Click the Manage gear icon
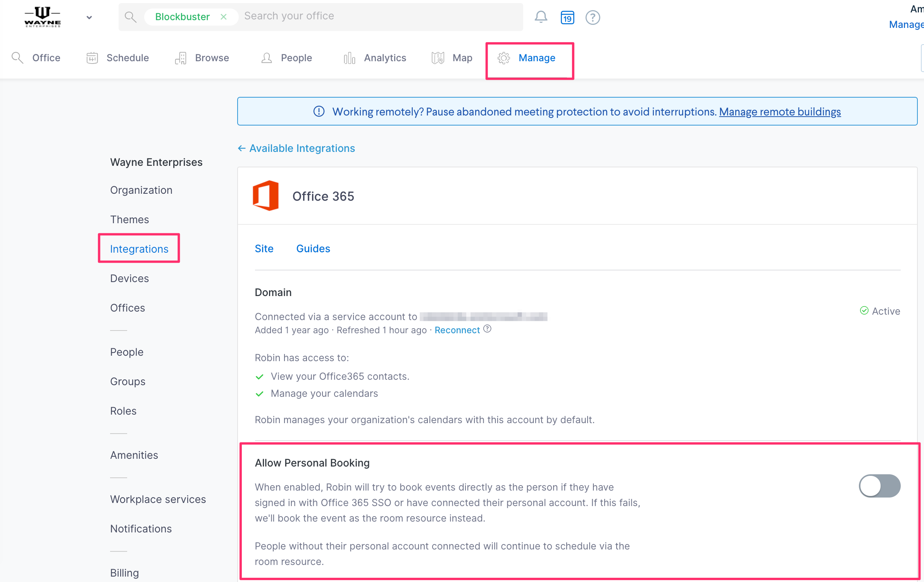The image size is (924, 582). pyautogui.click(x=504, y=58)
